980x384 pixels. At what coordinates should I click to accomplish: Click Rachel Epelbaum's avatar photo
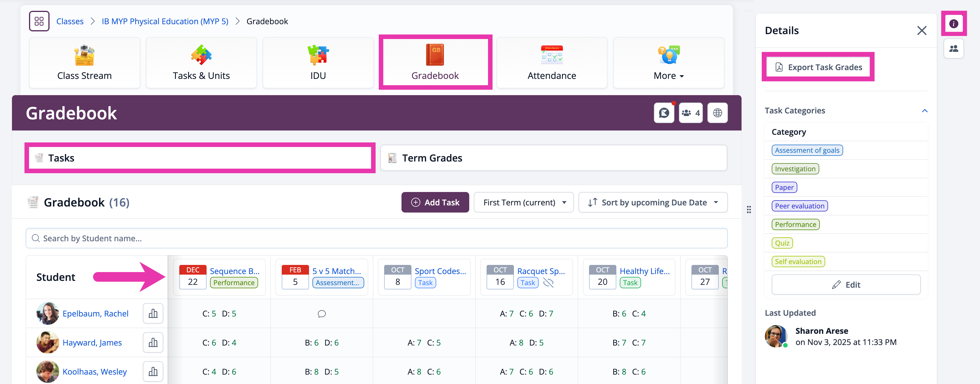(x=48, y=314)
